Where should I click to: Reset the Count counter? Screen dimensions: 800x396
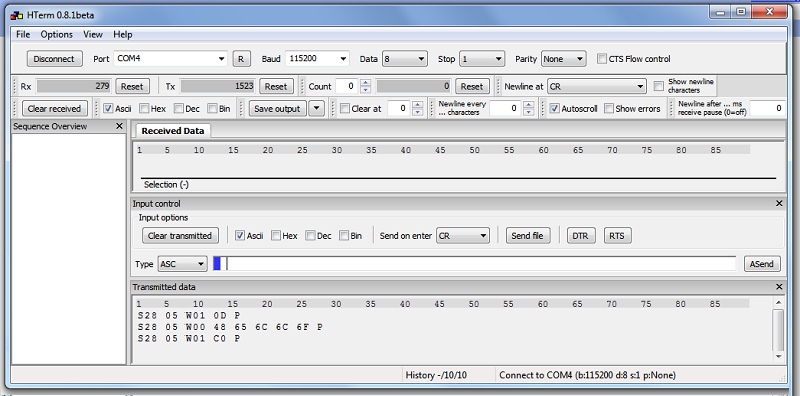coord(472,86)
